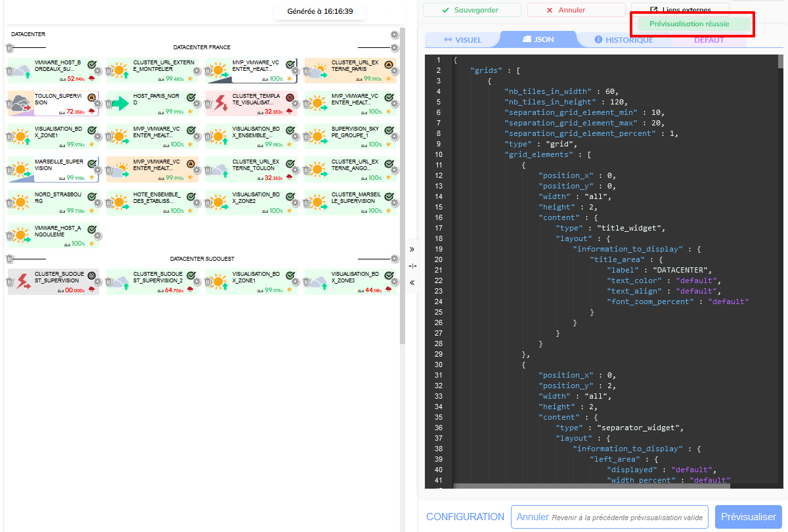The height and width of the screenshot is (532, 788).
Task: Open settings gear of DATACENTER SUDOUEST separator
Action: coord(394,259)
